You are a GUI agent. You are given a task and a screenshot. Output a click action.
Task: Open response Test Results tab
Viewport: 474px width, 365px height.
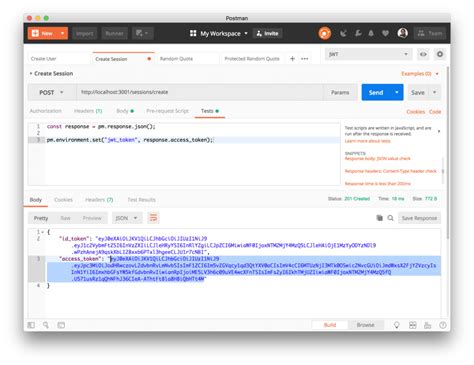coord(141,200)
